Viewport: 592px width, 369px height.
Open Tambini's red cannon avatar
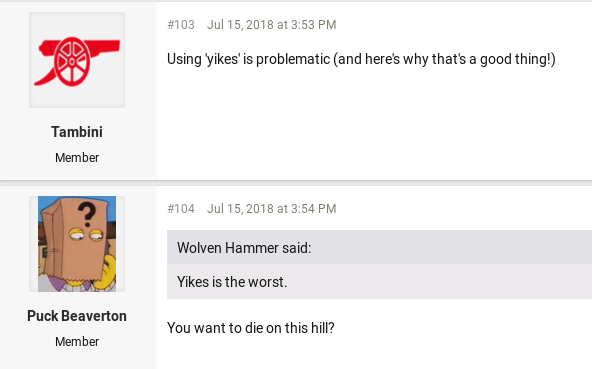pyautogui.click(x=77, y=60)
